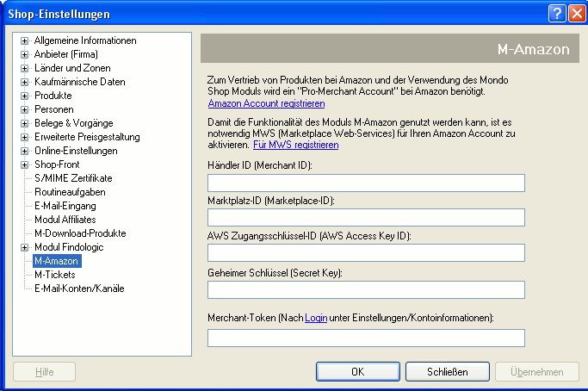Screen dimensions: 588x391
Task: Open the Für MWS registrieren link
Action: tap(296, 145)
